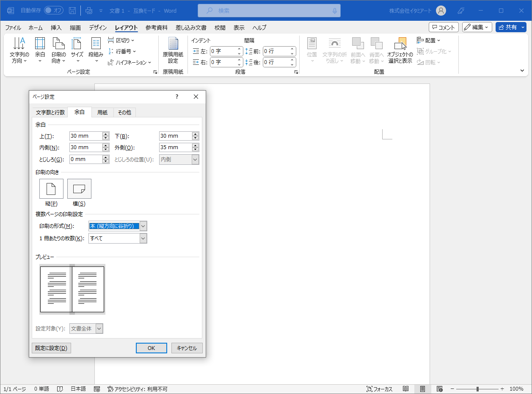The image size is (532, 394).
Task: Open paragraph dialog launcher in ribbon
Action: [x=296, y=72]
